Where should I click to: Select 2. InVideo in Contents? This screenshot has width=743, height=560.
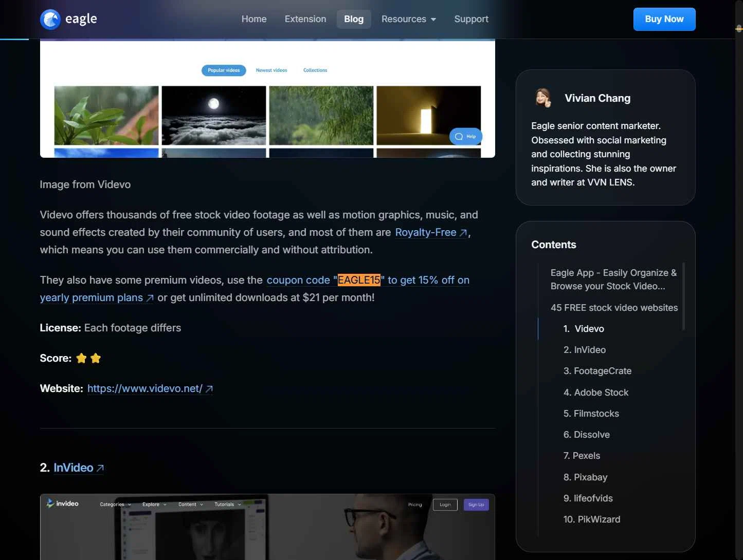pyautogui.click(x=585, y=350)
